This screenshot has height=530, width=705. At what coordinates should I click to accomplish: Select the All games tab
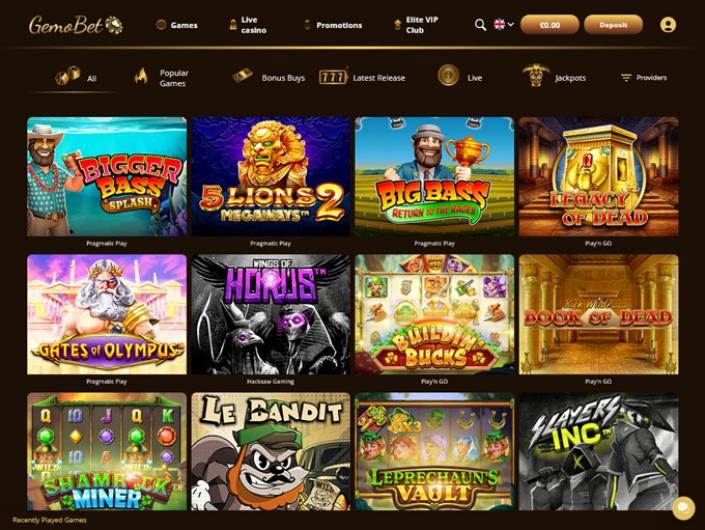[x=75, y=76]
